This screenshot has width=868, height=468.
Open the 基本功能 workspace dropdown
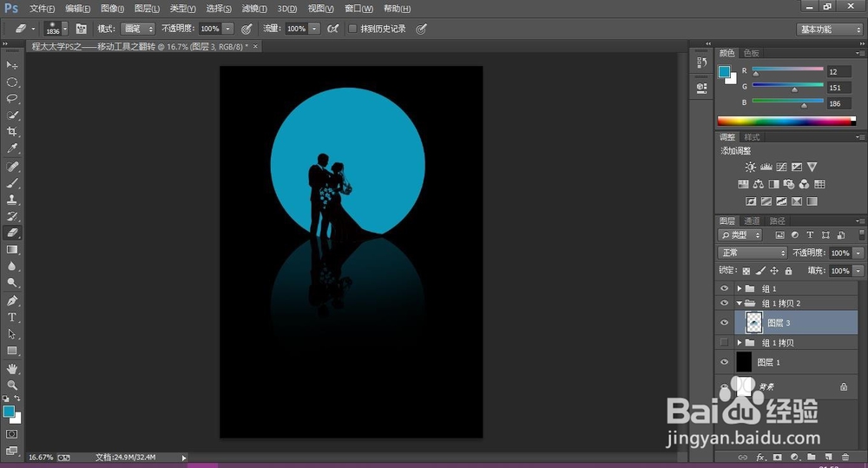pos(829,30)
